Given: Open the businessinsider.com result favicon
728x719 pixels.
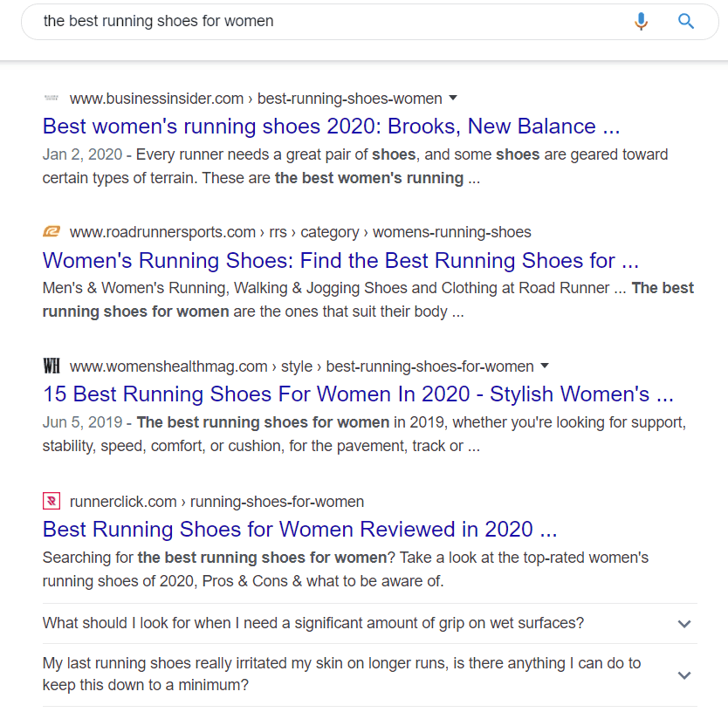Looking at the screenshot, I should pos(52,98).
